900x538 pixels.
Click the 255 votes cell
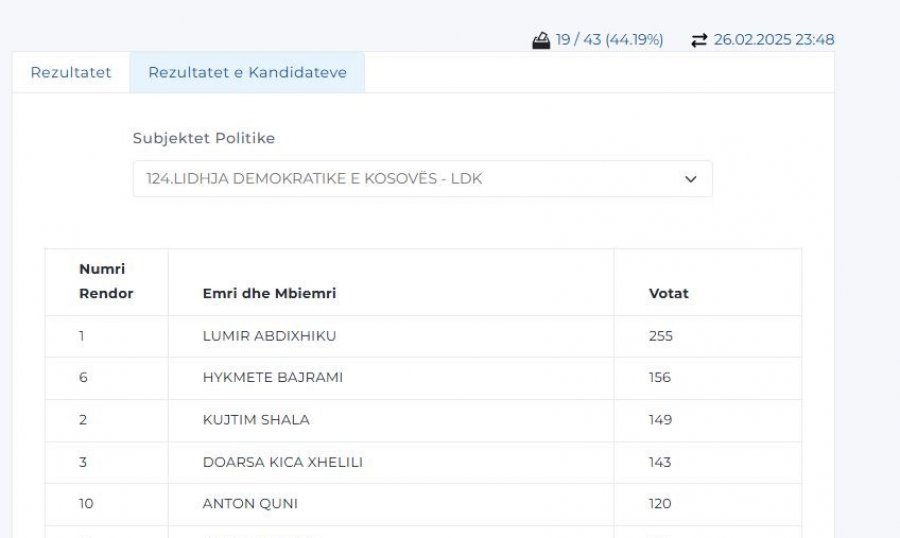coord(661,336)
